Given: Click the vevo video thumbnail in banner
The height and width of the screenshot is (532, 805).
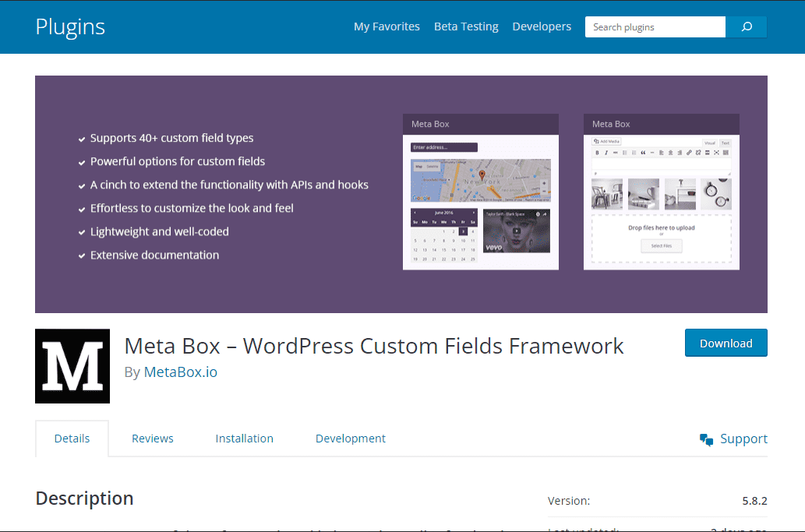Looking at the screenshot, I should [517, 231].
